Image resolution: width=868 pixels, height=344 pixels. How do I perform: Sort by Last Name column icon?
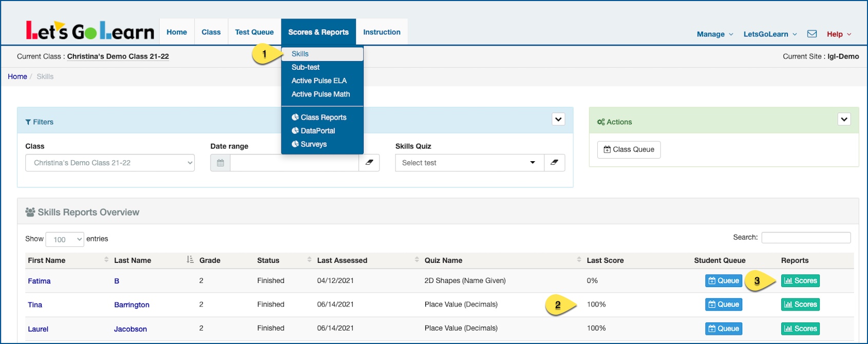pyautogui.click(x=190, y=260)
